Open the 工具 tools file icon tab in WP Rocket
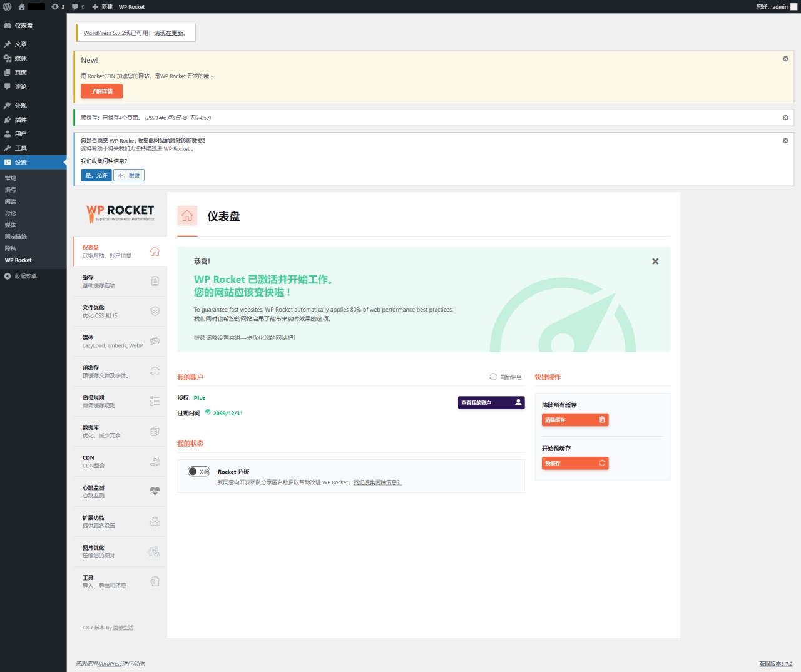801x672 pixels. click(155, 582)
